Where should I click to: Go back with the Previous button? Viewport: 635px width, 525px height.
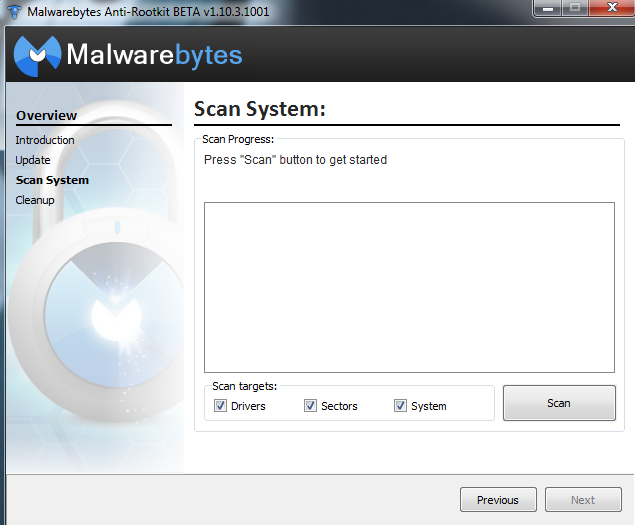(x=498, y=500)
